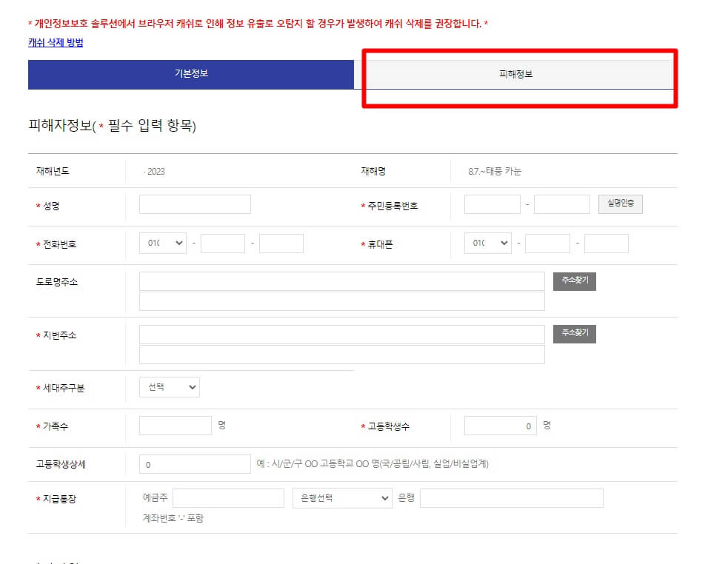
Task: Open the 휴대폰 prefix dropdown
Action: tap(488, 244)
